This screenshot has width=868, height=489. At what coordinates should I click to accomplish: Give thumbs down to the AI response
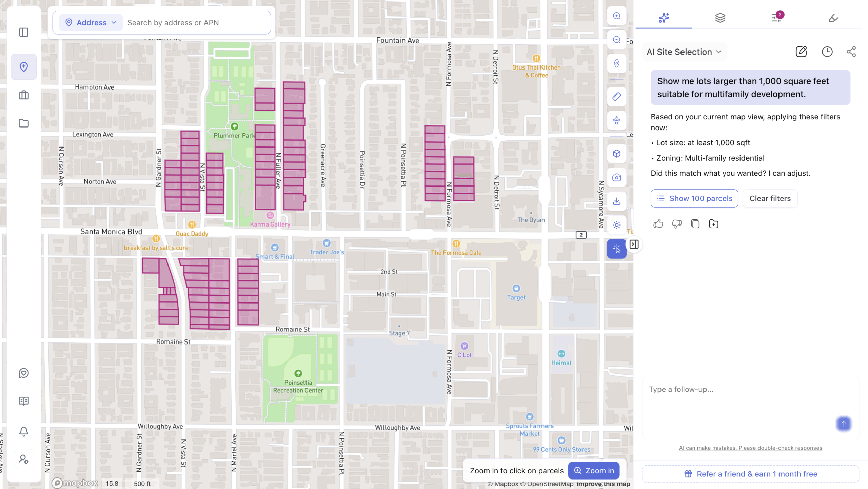click(677, 224)
